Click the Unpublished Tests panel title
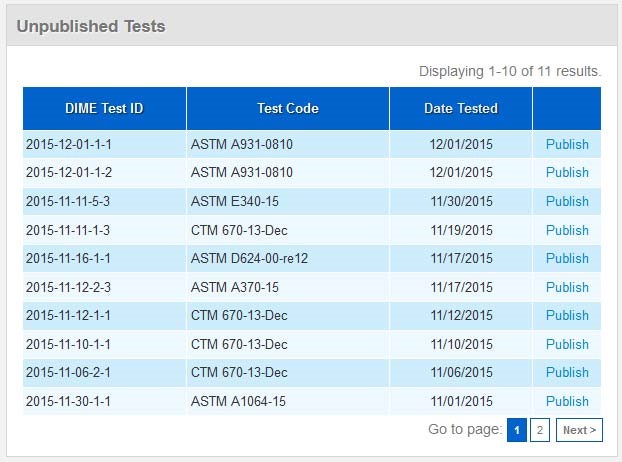Image resolution: width=622 pixels, height=462 pixels. click(91, 26)
